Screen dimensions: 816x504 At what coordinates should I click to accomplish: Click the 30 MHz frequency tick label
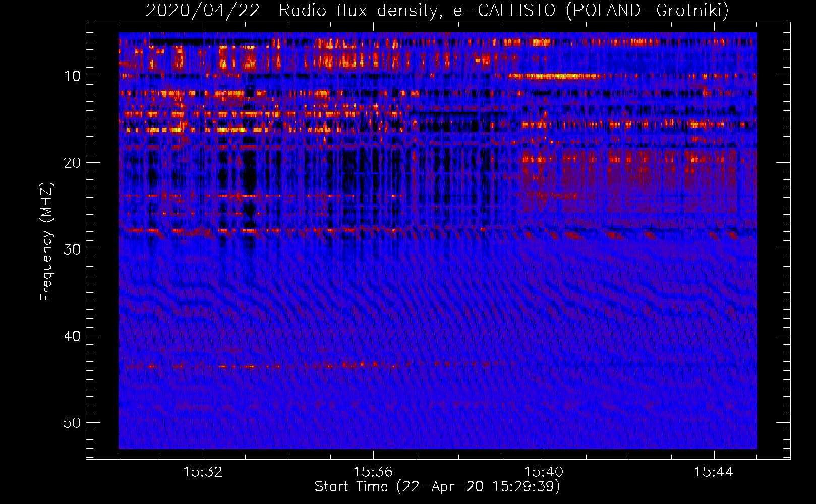(73, 249)
